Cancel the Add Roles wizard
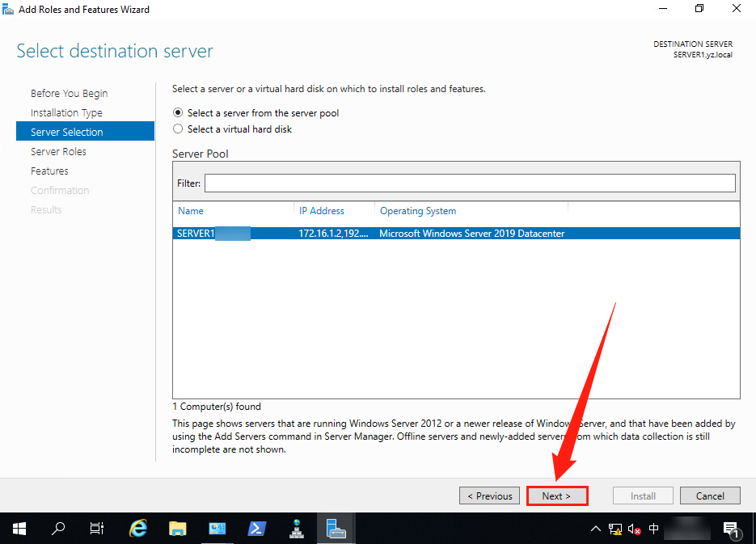 point(710,496)
